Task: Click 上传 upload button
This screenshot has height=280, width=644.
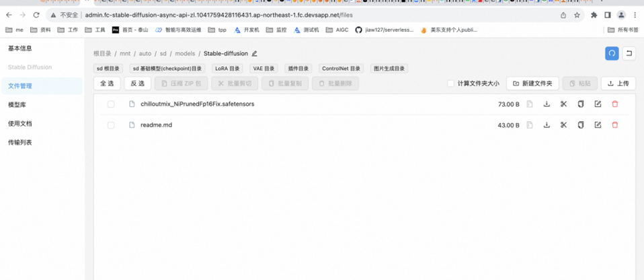Action: (x=618, y=83)
